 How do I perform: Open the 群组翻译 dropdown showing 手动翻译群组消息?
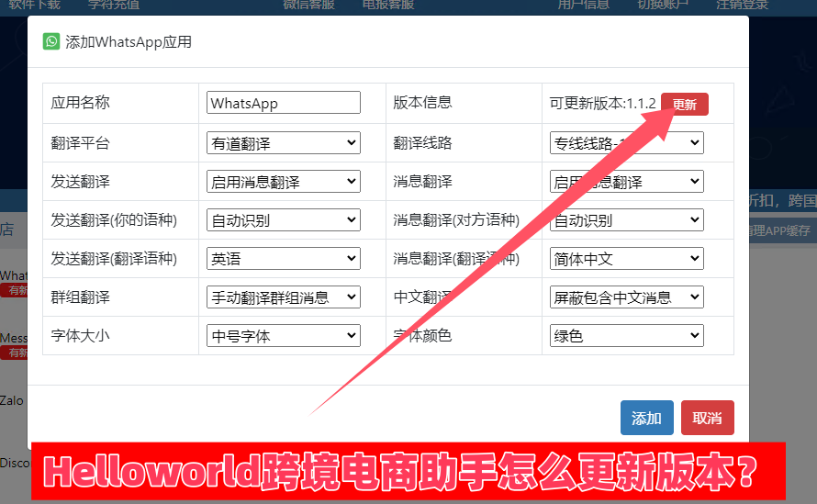click(x=284, y=297)
